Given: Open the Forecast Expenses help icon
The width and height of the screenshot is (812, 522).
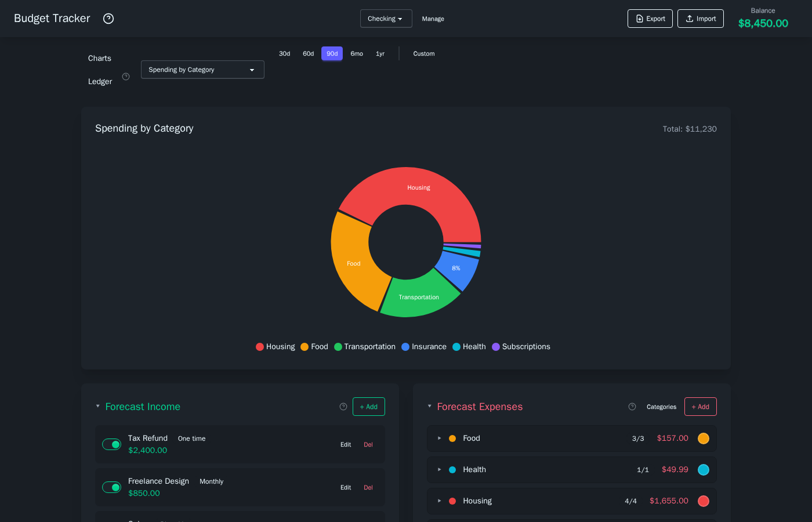Looking at the screenshot, I should (x=632, y=407).
